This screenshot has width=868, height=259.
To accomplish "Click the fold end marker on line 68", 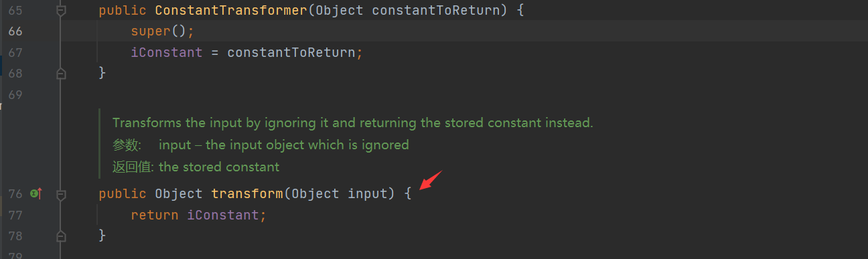I will (61, 73).
